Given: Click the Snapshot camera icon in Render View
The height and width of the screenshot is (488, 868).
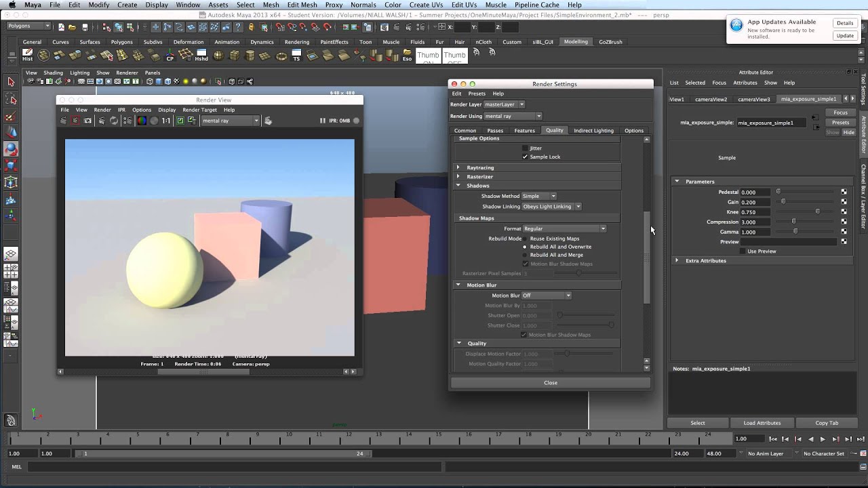Looking at the screenshot, I should coord(87,121).
